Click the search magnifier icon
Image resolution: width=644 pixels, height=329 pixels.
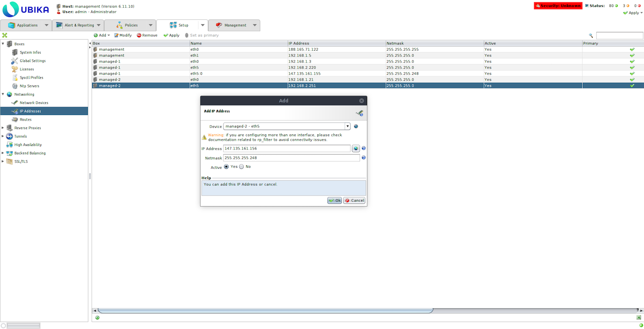tap(591, 35)
